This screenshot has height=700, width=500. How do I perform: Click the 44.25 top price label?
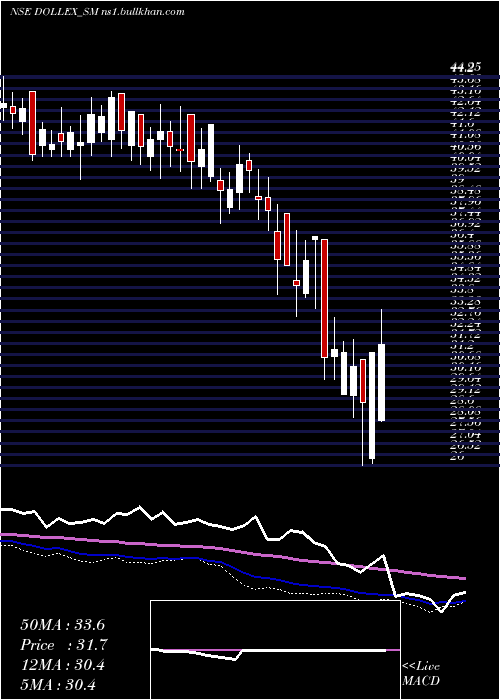(466, 67)
